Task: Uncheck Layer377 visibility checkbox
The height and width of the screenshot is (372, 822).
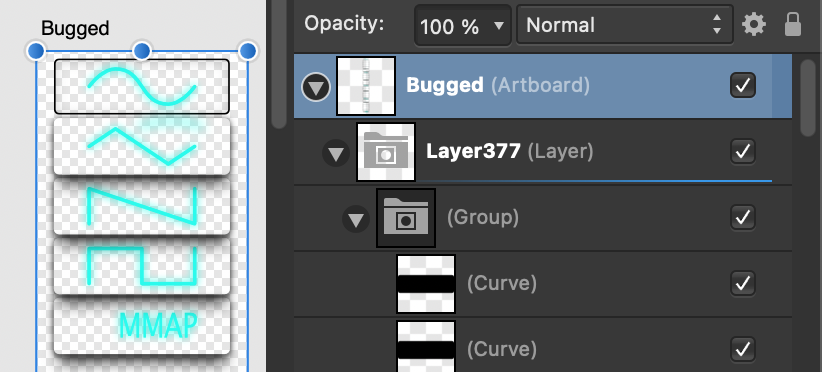Action: tap(743, 151)
